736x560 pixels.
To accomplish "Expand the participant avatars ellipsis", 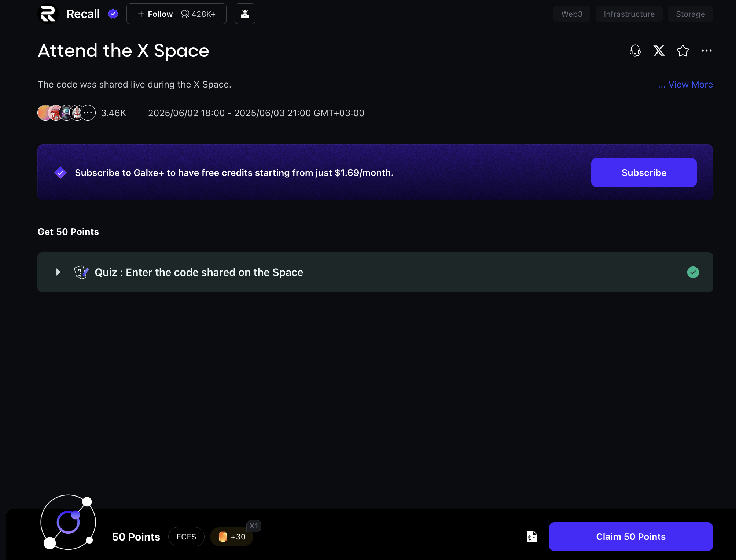I will (x=88, y=113).
